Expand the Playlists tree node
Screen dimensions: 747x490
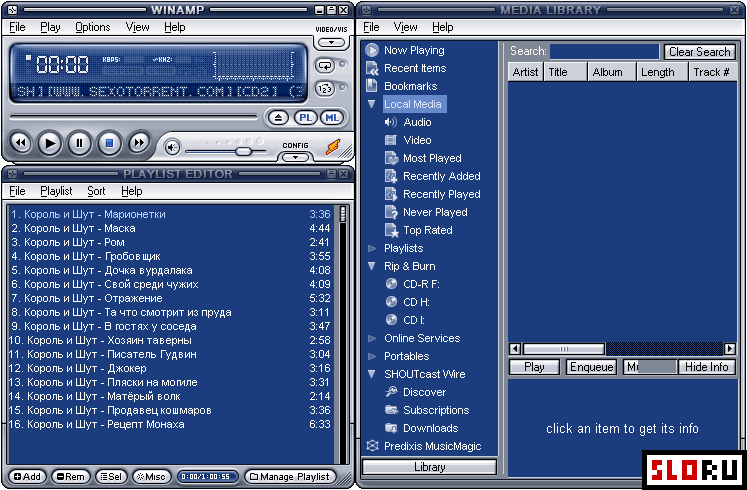[x=372, y=248]
